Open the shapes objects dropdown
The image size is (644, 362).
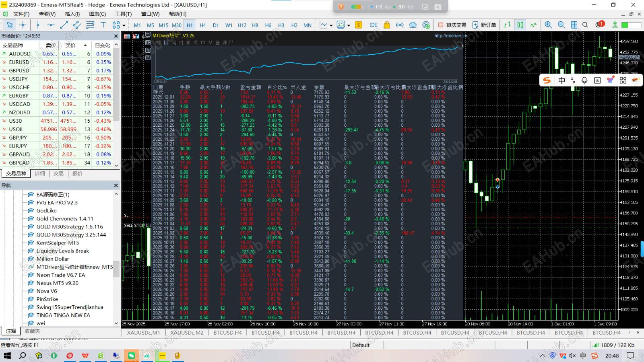(x=119, y=25)
